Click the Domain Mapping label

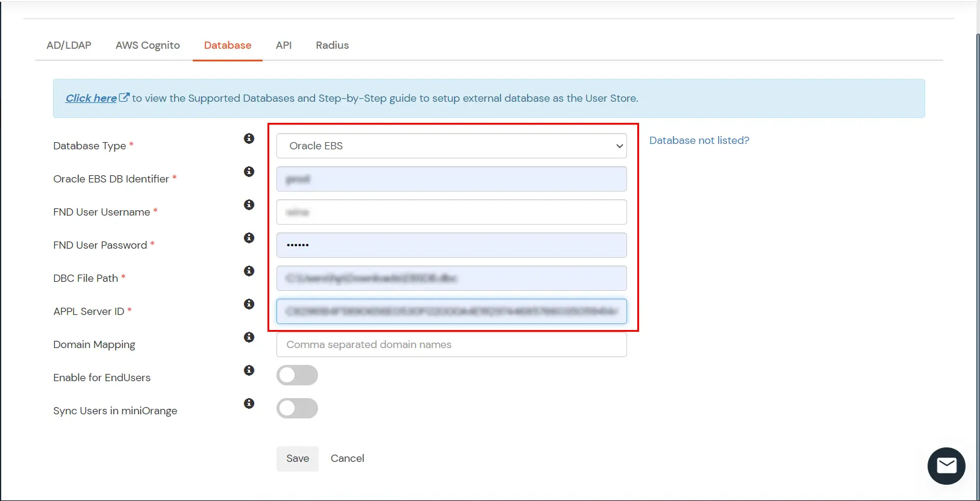point(94,344)
